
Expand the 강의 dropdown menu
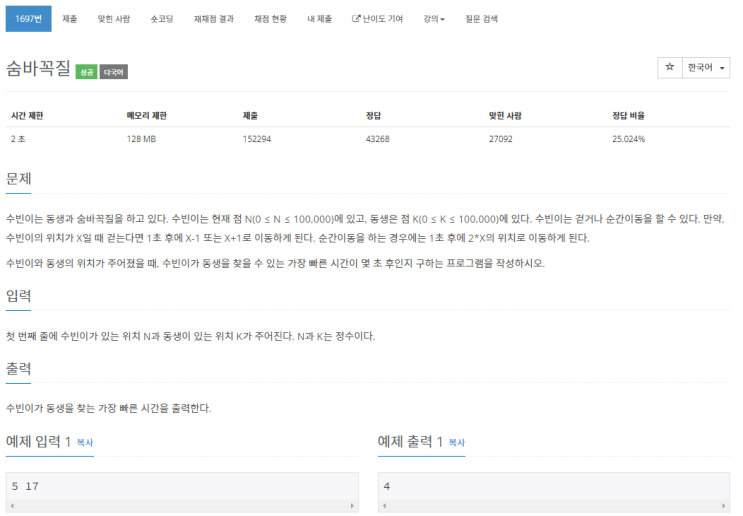434,19
